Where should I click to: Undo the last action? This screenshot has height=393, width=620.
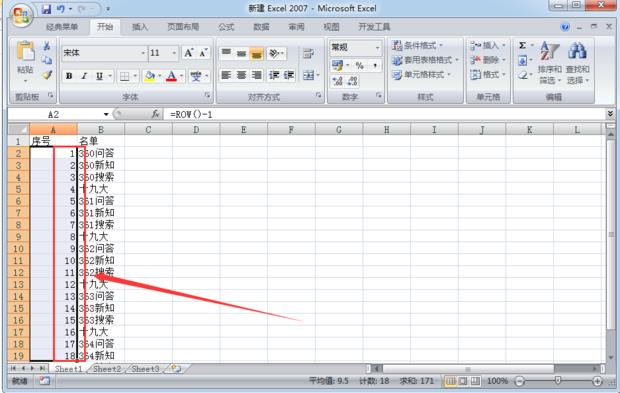pos(61,9)
